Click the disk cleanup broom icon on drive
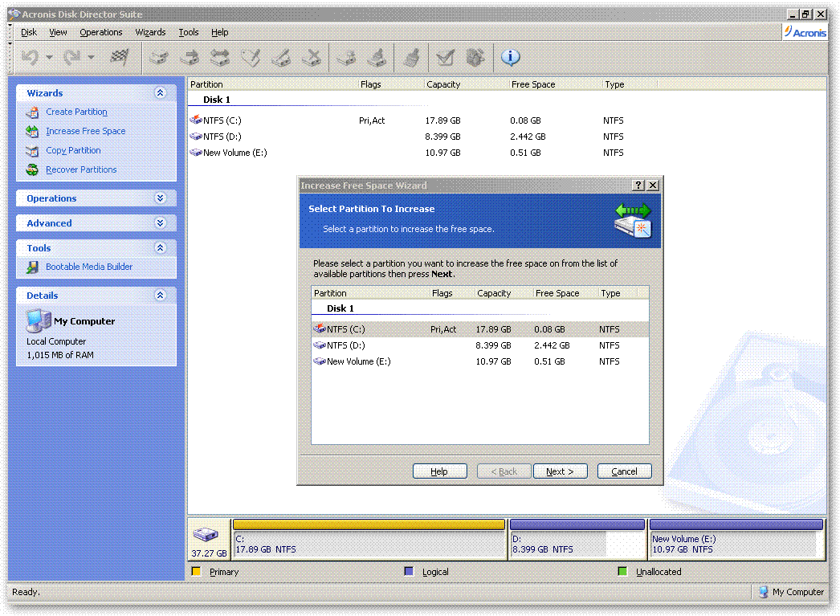 pos(377,57)
